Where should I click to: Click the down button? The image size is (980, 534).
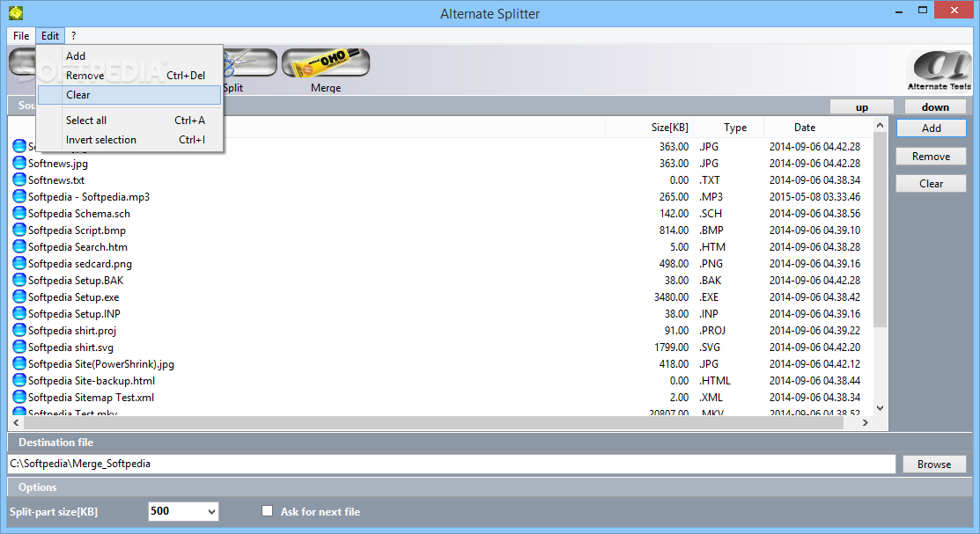(935, 107)
